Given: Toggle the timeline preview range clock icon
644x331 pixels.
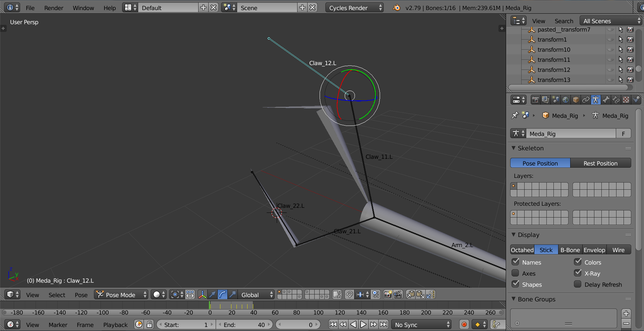Looking at the screenshot, I should (139, 325).
